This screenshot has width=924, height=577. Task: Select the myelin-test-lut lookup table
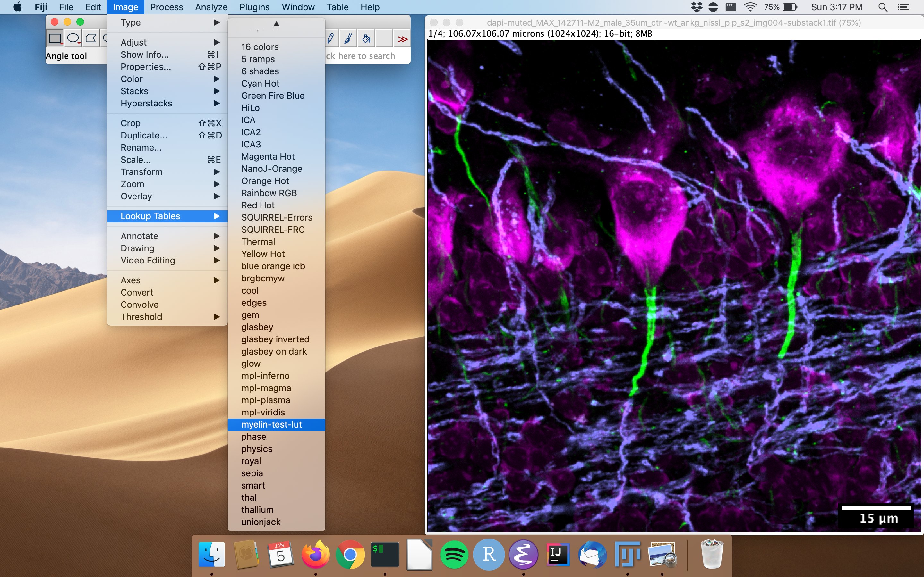pos(270,424)
